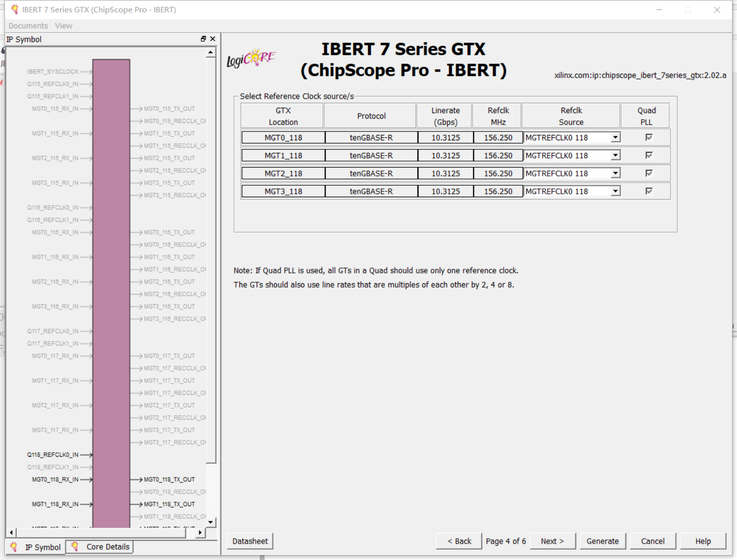
Task: Minimize the IBERT wizard window
Action: tap(659, 10)
